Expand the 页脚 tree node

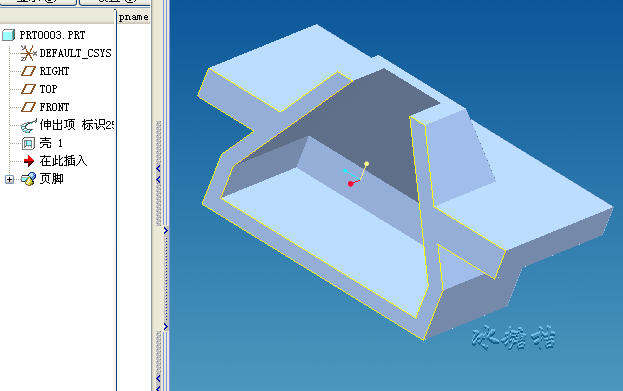point(10,180)
